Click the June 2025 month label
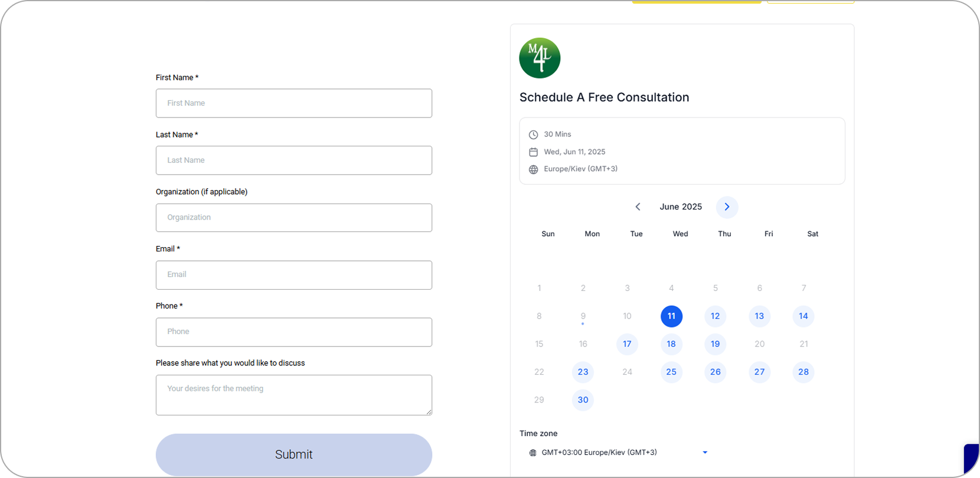This screenshot has width=980, height=478. click(681, 207)
